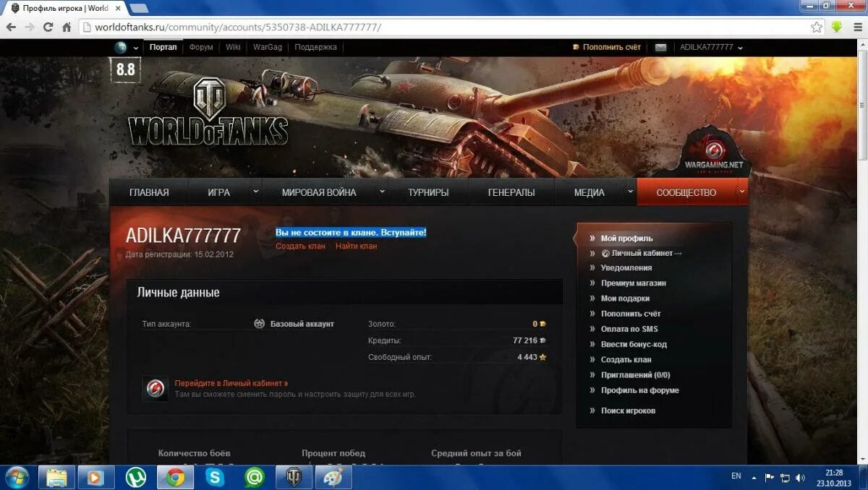The width and height of the screenshot is (868, 490).
Task: Open the World of Tanks launcher from taskbar
Action: point(294,478)
